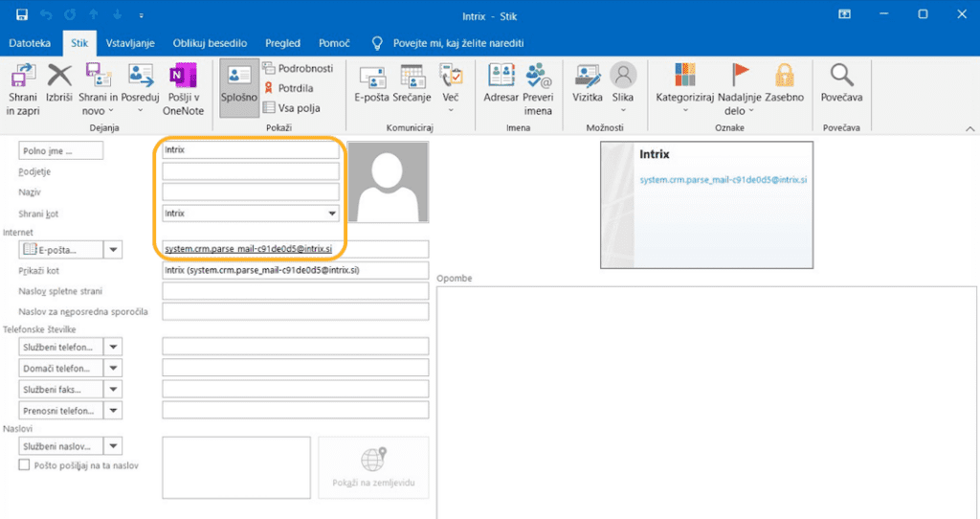Open Nadaljnje delo follow-up flag menu

point(740,89)
